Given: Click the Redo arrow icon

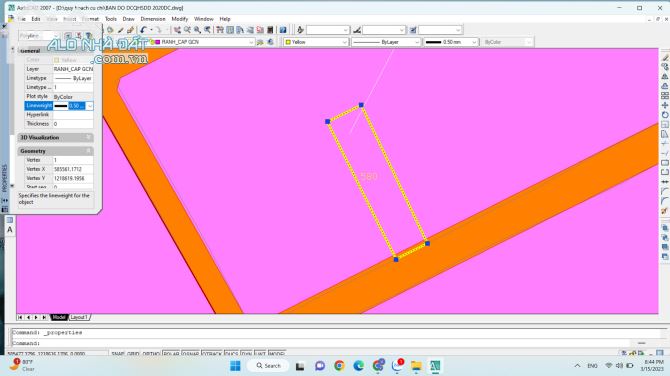Looking at the screenshot, I should [158, 30].
